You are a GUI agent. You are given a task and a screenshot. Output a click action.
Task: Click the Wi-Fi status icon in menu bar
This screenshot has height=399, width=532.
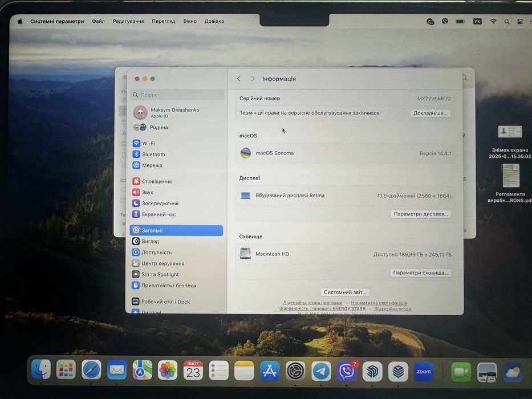click(493, 22)
